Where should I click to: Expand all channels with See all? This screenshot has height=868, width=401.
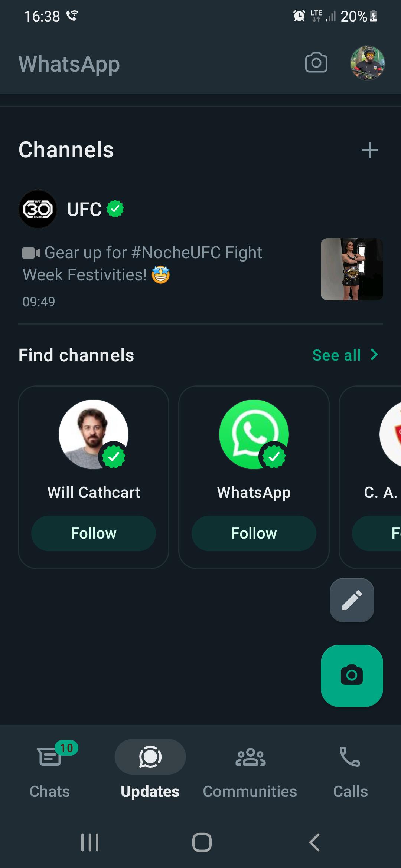point(346,355)
